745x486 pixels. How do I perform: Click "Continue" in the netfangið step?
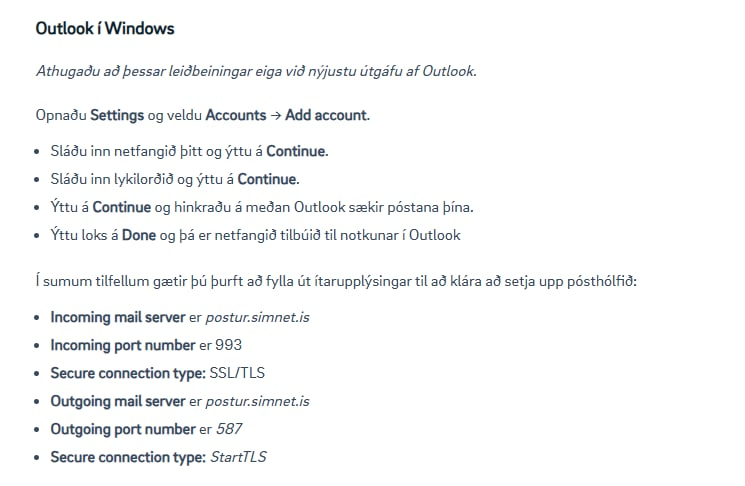[296, 151]
